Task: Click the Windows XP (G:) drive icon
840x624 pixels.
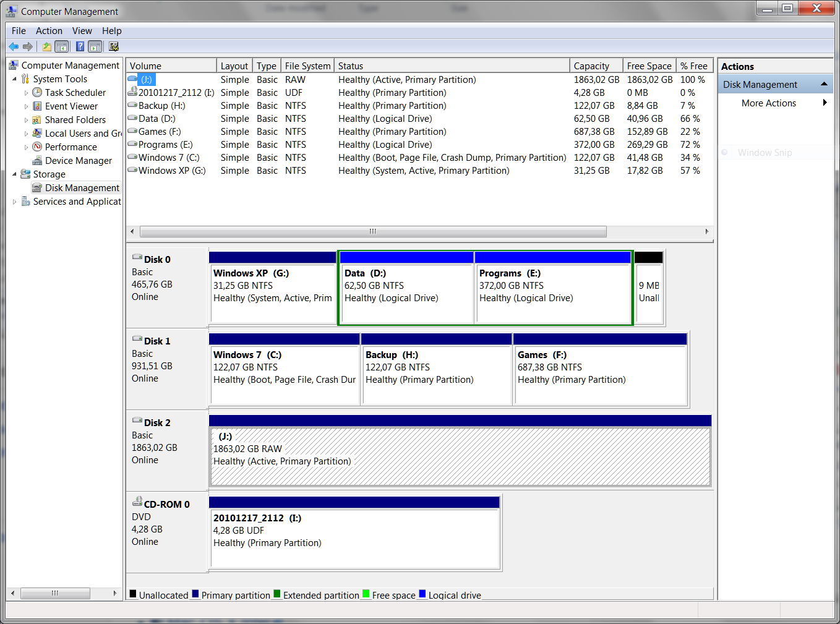Action: (132, 170)
